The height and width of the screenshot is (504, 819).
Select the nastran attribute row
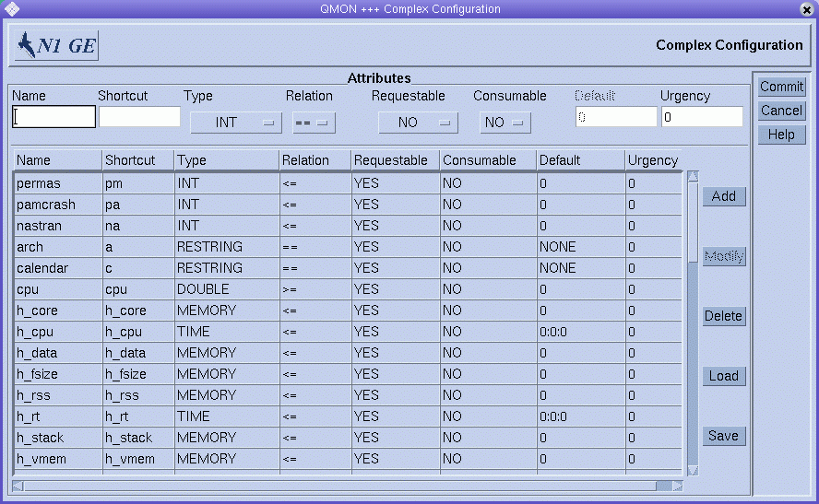coord(348,226)
